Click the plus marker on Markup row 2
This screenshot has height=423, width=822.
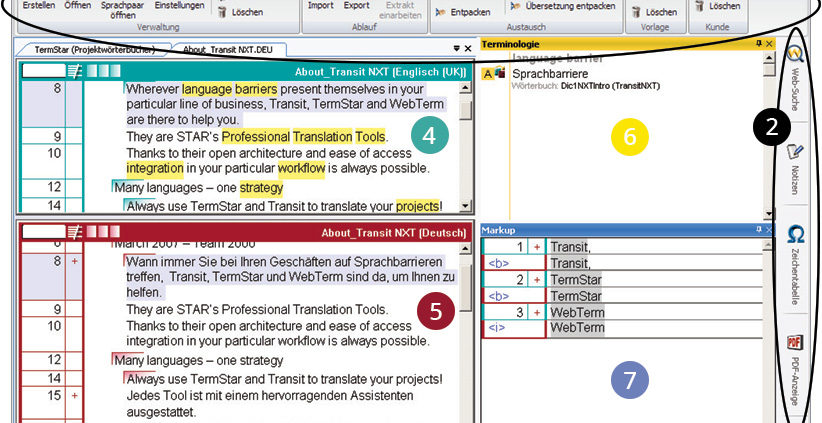tap(537, 280)
